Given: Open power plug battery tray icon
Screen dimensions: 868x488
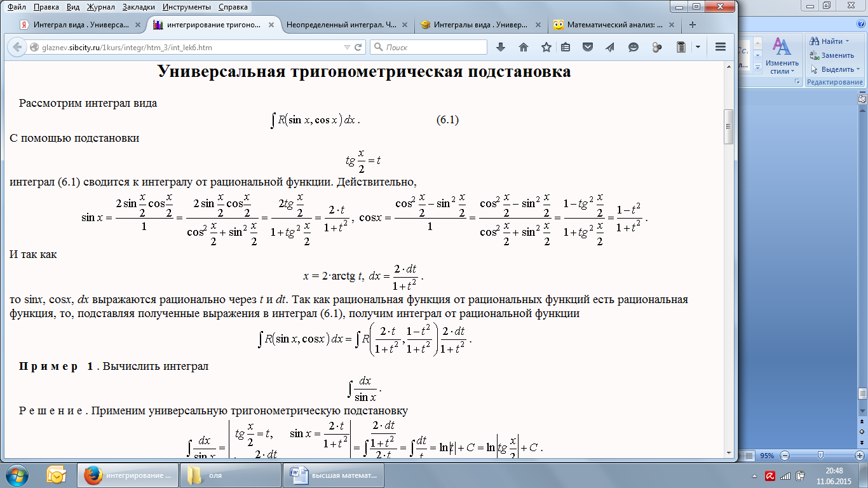Looking at the screenshot, I should click(x=800, y=475).
